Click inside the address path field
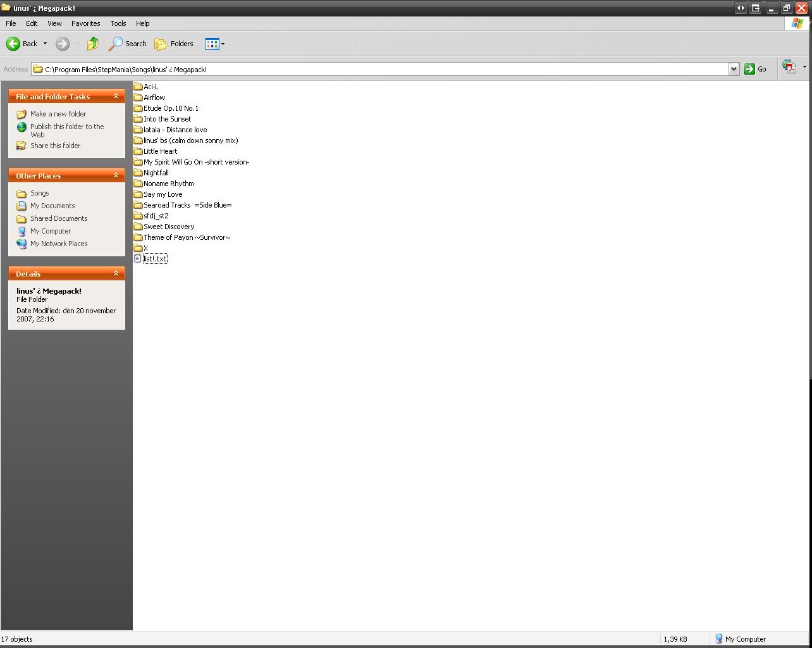Viewport: 812px width, 648px height. 379,69
